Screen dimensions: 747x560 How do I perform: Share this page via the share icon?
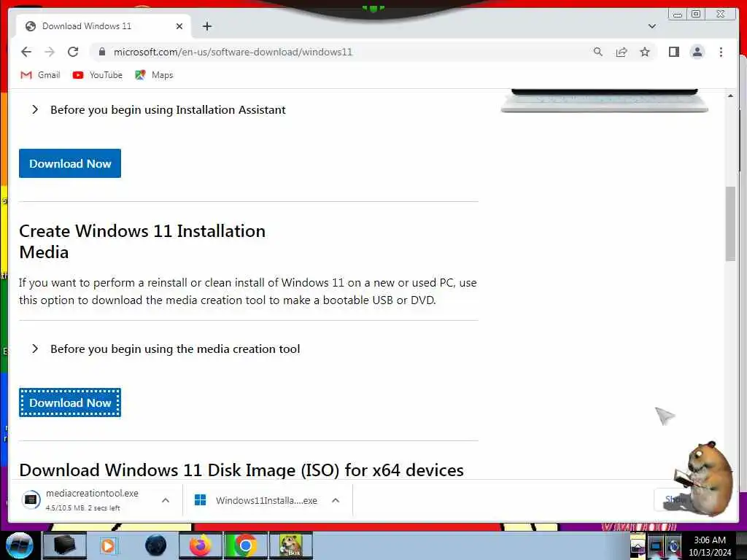tap(622, 52)
